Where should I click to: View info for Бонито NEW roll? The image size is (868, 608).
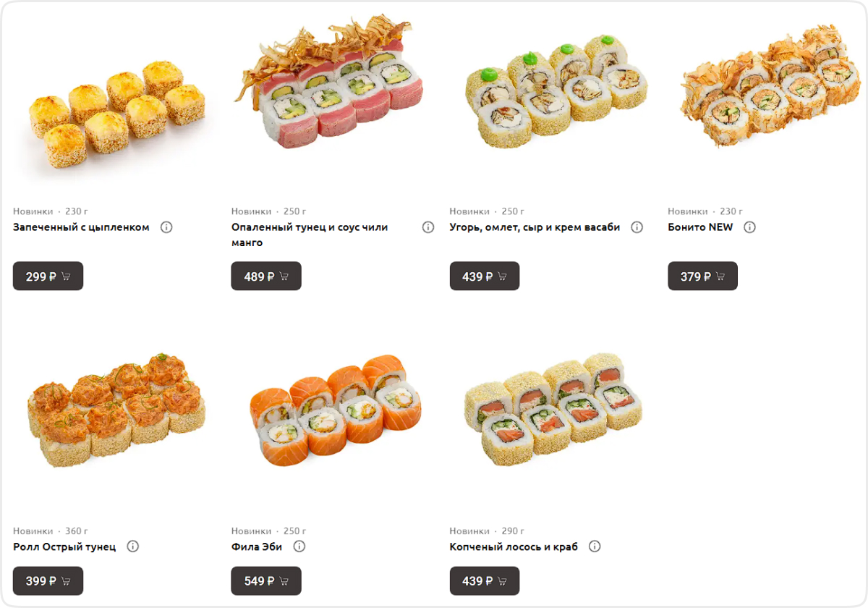point(749,227)
